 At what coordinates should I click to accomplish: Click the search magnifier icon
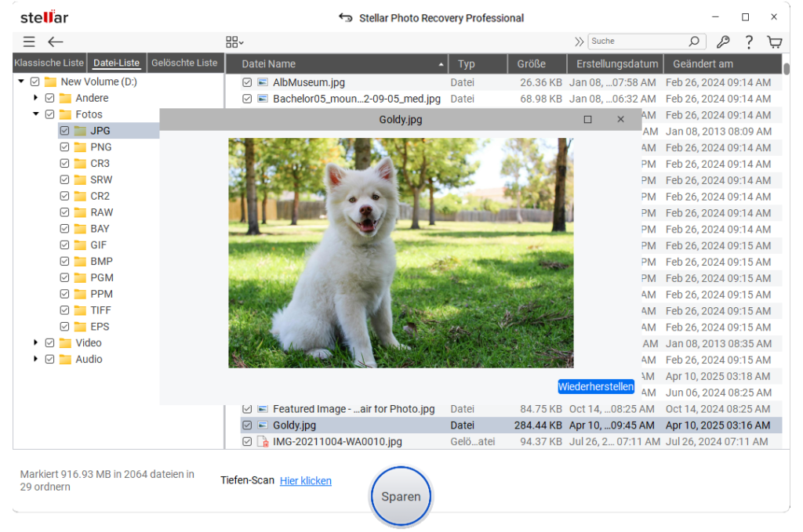693,41
